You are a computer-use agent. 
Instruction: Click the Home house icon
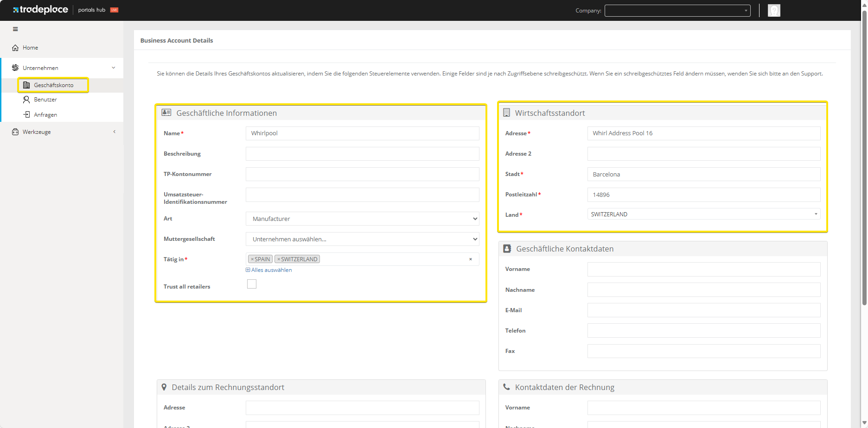[15, 48]
